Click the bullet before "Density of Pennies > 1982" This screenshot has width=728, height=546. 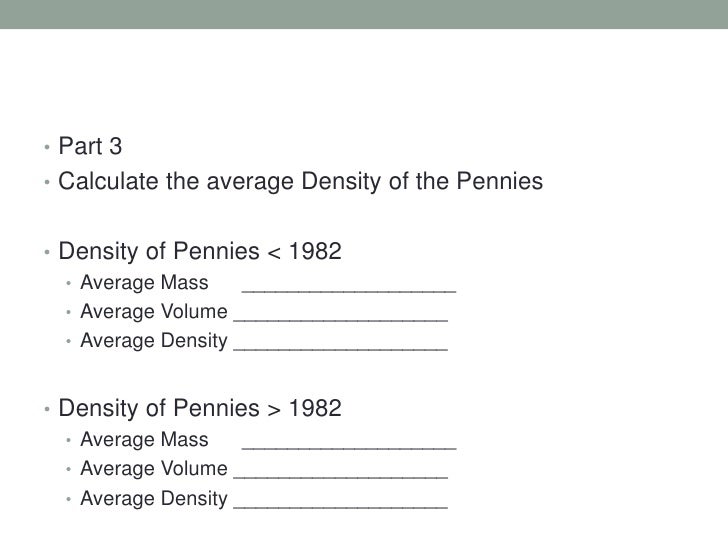46,411
